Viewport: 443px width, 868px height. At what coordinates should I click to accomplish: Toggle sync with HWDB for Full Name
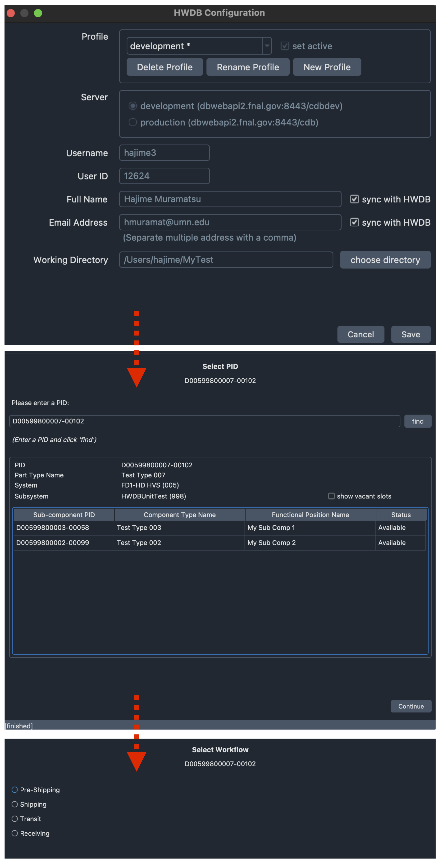tap(354, 199)
